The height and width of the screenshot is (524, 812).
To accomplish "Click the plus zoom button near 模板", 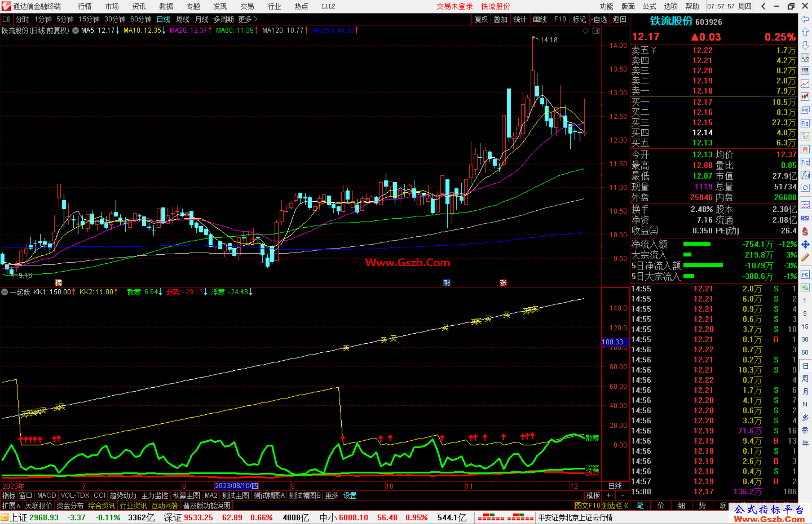I will [609, 495].
